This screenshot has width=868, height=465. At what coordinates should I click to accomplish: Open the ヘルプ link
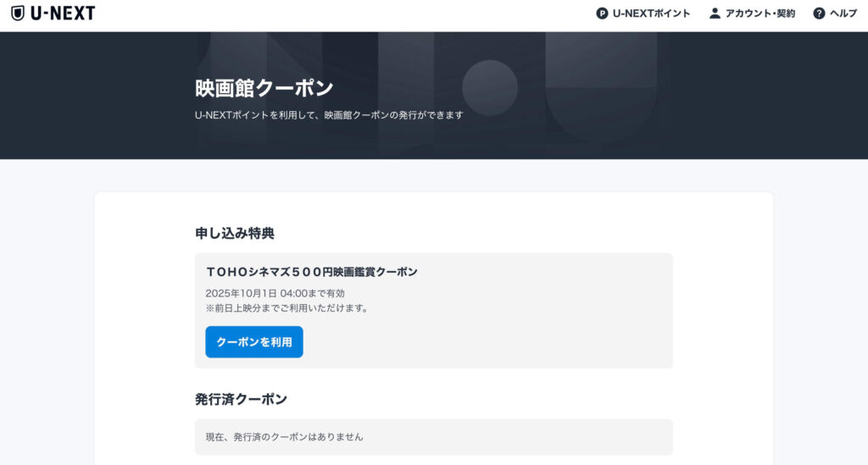point(843,14)
